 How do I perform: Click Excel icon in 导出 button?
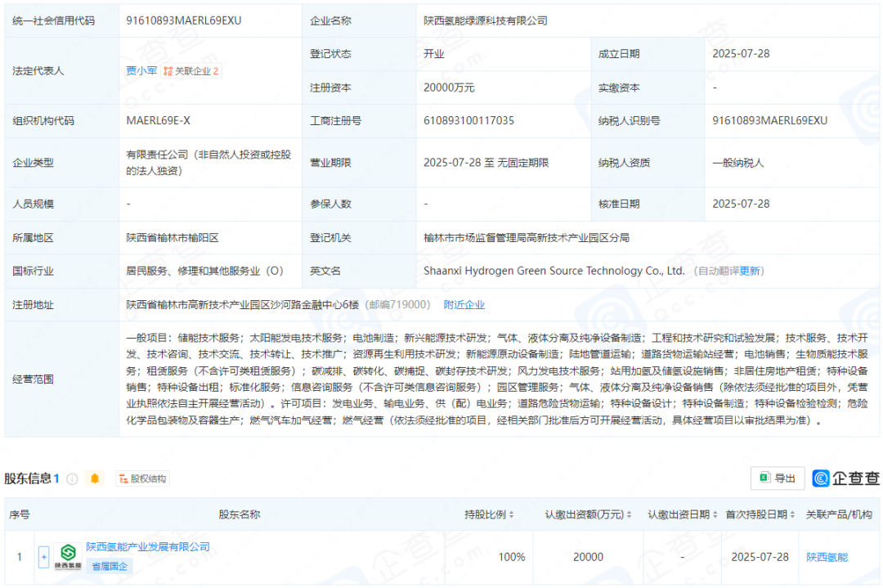click(764, 478)
